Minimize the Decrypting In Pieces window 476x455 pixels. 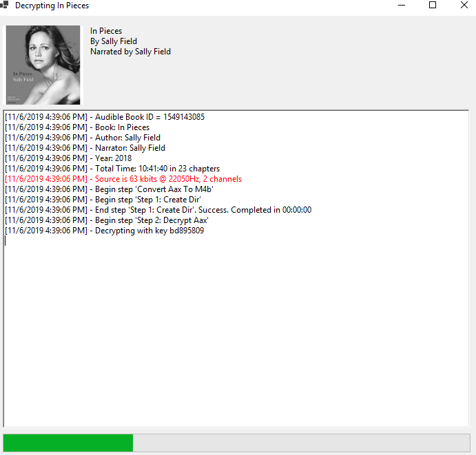401,6
